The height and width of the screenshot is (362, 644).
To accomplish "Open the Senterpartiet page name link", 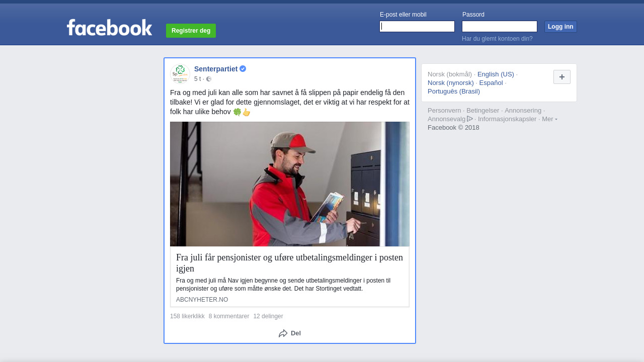I will tap(216, 69).
